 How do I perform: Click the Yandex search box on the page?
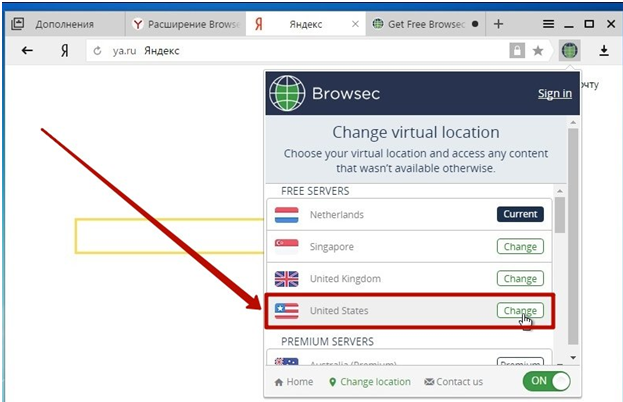(x=170, y=236)
